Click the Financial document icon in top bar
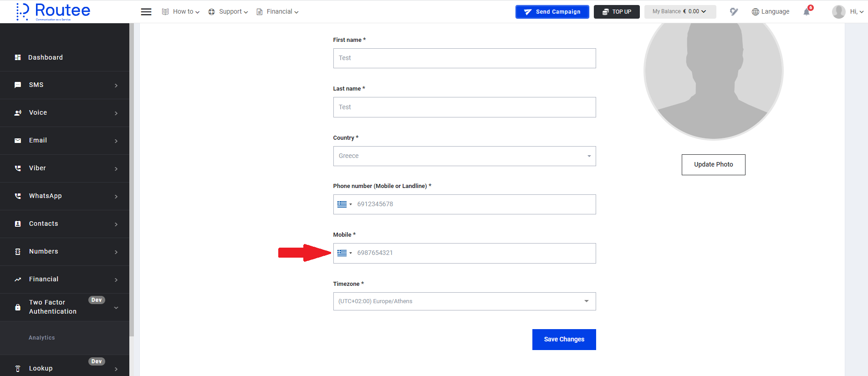Screen dimensions: 868x376 (x=260, y=12)
